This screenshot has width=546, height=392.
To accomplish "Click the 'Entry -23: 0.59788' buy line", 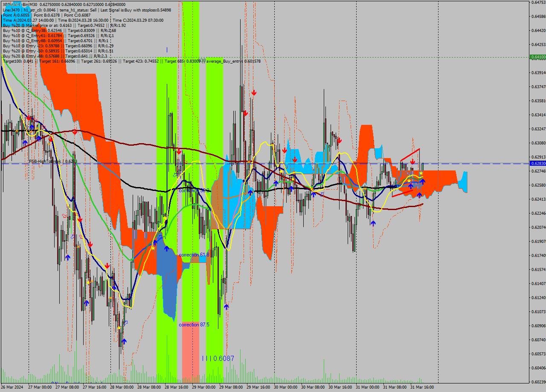I will [58, 46].
